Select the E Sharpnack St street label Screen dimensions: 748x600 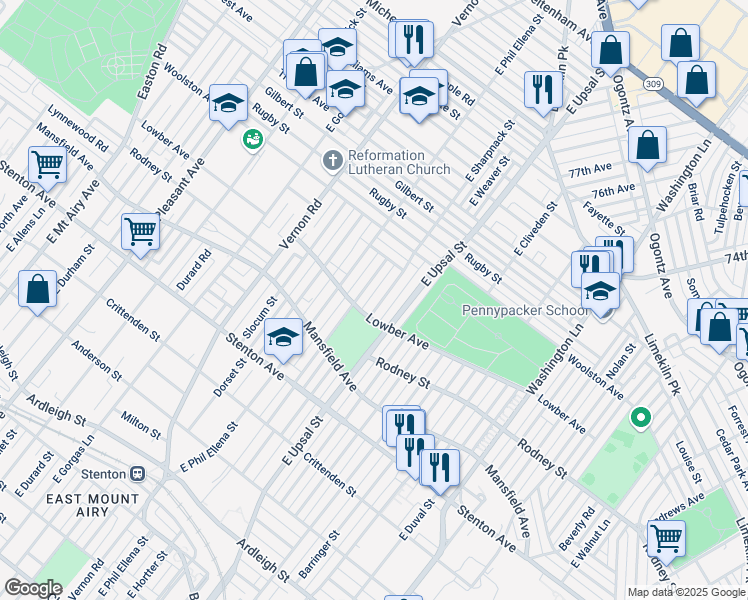click(x=490, y=151)
